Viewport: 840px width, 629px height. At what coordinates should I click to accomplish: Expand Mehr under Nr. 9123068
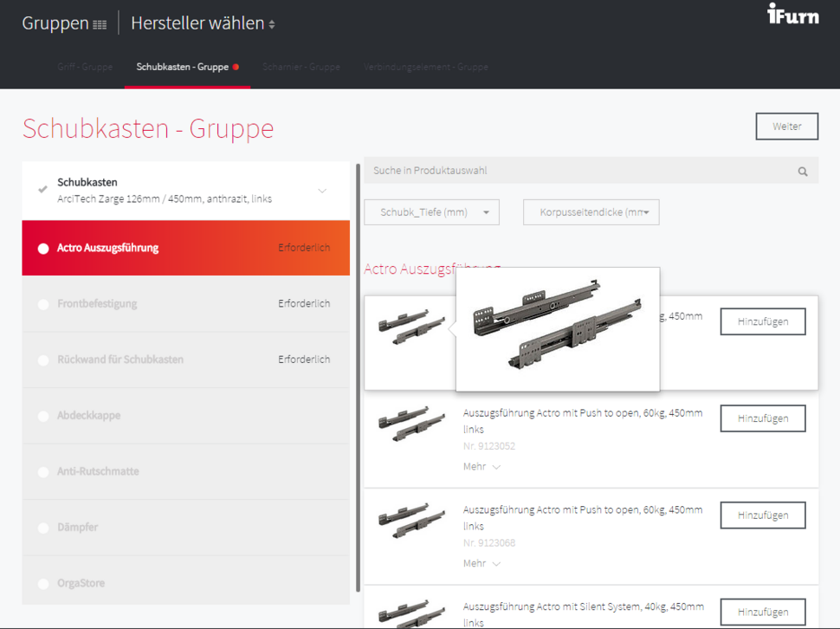481,564
